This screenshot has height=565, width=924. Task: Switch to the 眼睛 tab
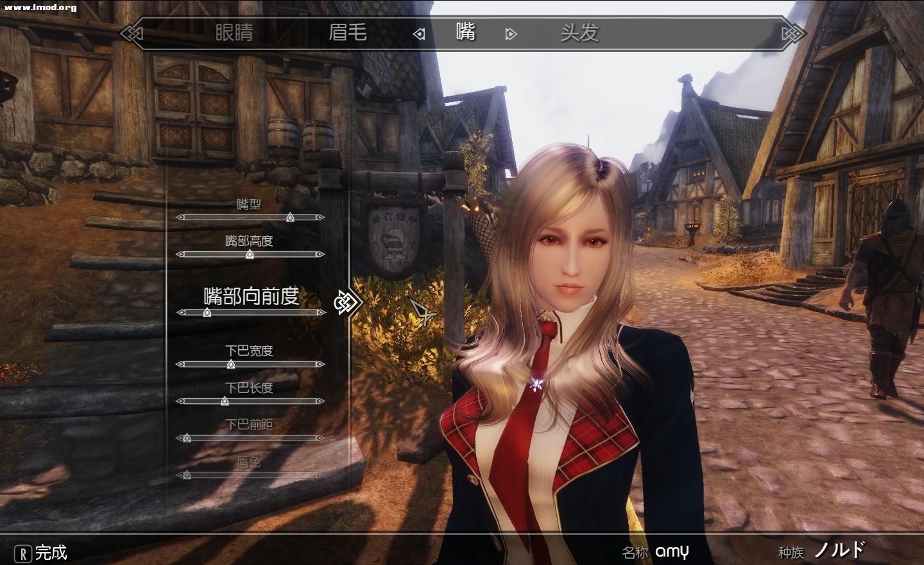click(234, 32)
